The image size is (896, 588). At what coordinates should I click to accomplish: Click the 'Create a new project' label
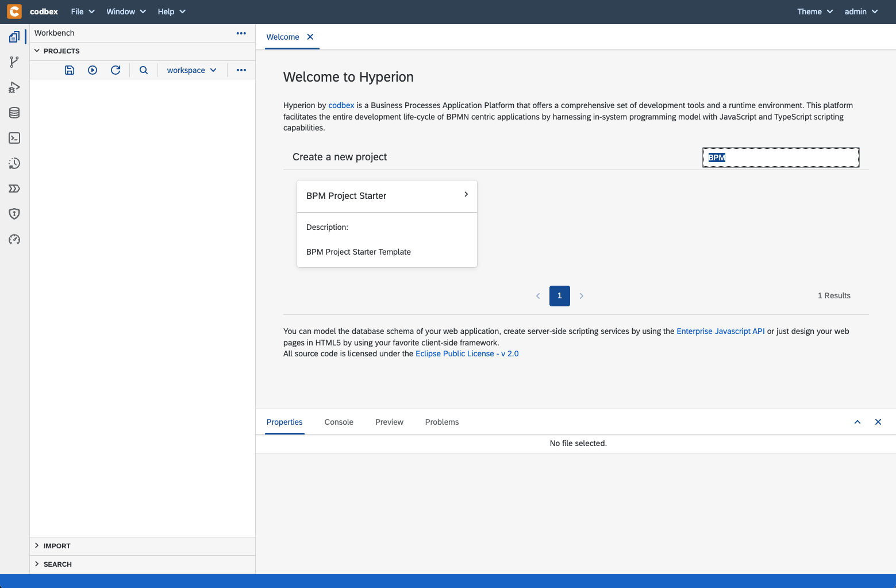(340, 157)
